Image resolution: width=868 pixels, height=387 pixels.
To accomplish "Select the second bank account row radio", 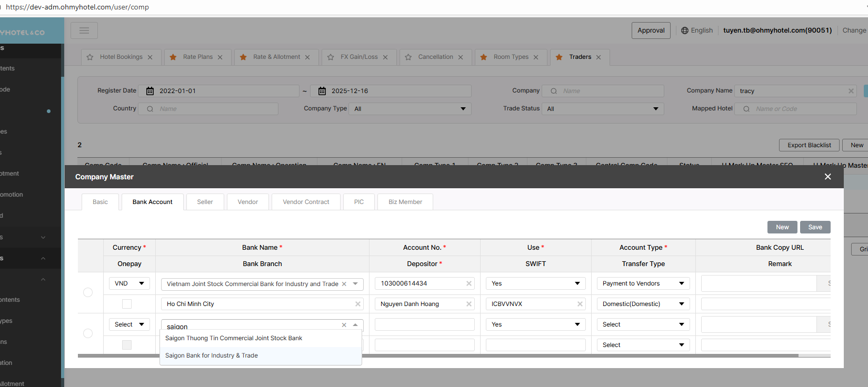I will 88,333.
